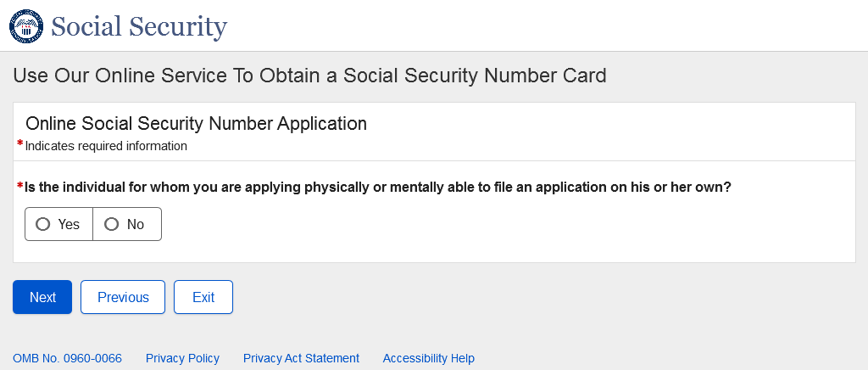The height and width of the screenshot is (370, 868).
Task: Click the red asterisk before "Indicates required information"
Action: 19,144
